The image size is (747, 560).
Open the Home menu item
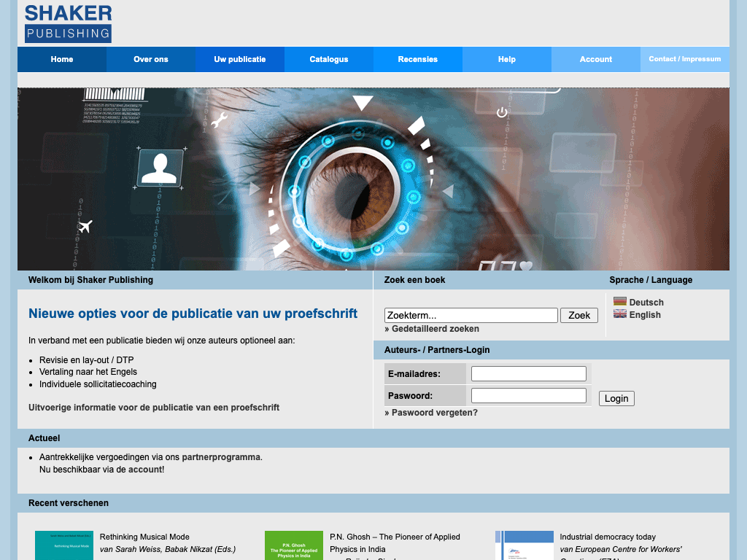62,60
